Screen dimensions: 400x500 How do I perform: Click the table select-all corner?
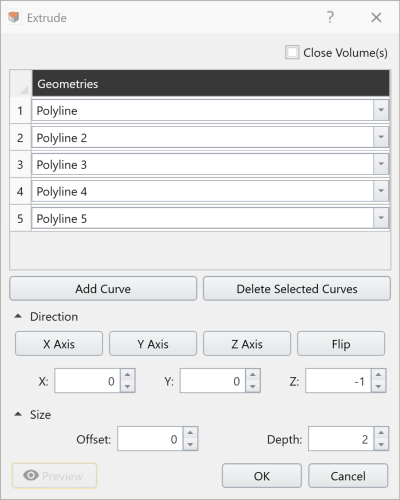21,84
